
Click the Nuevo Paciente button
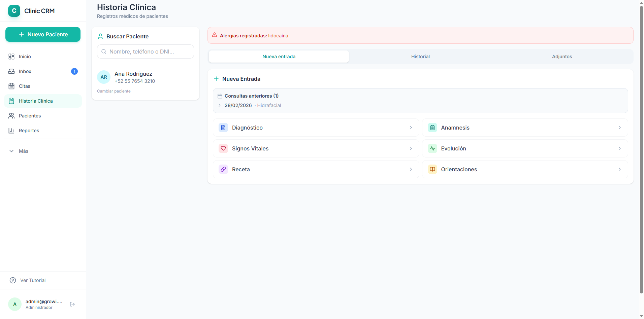pos(43,34)
